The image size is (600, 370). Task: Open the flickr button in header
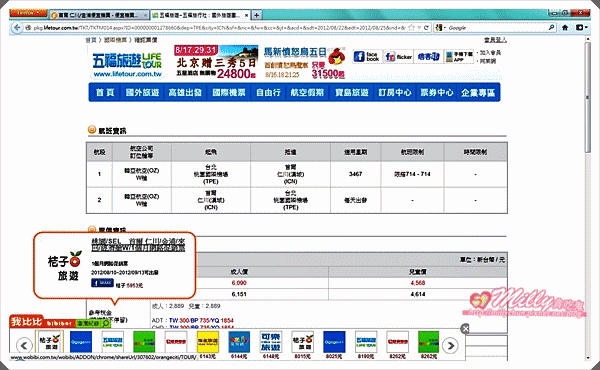coord(398,57)
